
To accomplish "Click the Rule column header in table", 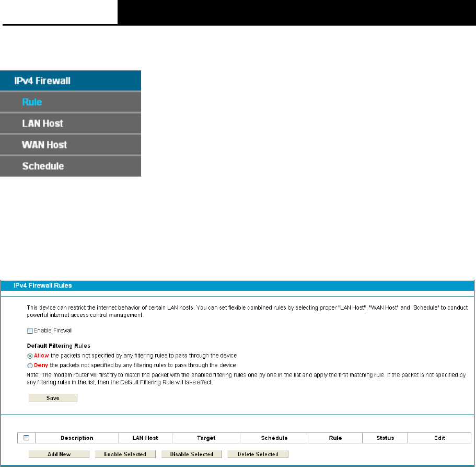I will click(x=335, y=438).
